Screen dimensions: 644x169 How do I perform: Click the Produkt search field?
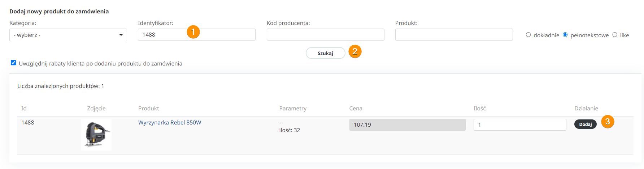coord(454,35)
